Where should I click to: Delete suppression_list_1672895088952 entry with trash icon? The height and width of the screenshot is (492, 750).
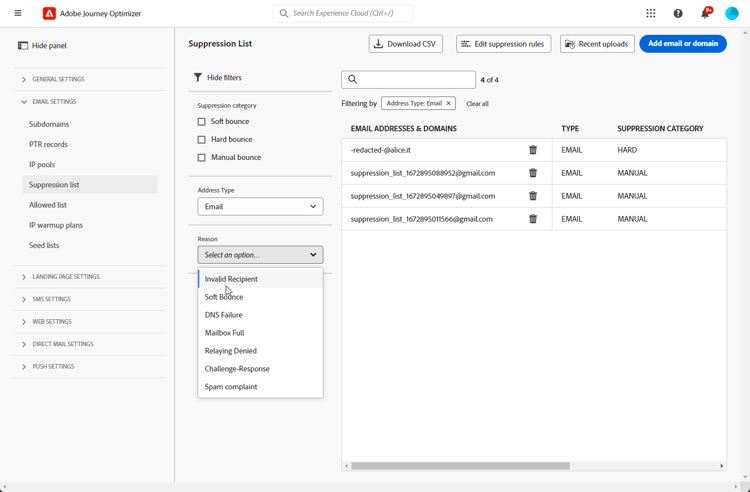coord(533,173)
